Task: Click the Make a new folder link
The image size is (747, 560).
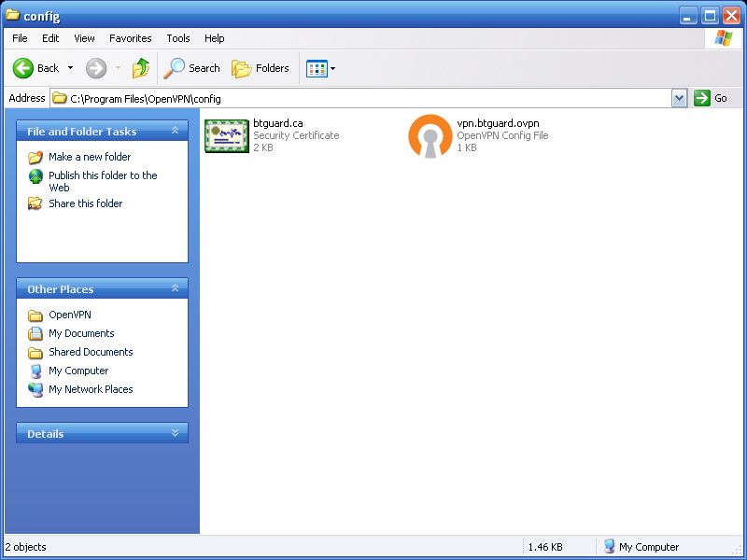Action: (x=90, y=157)
